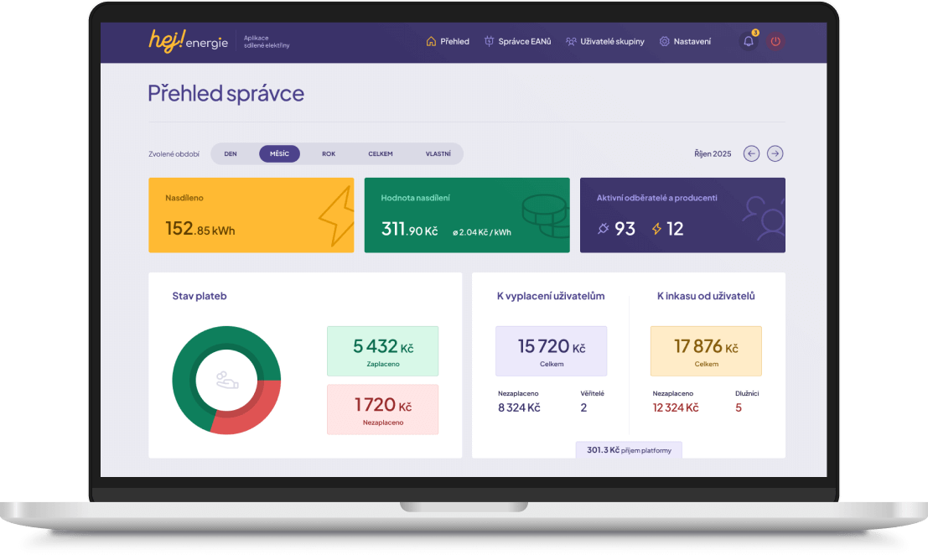Select the DEN period option

pos(231,154)
